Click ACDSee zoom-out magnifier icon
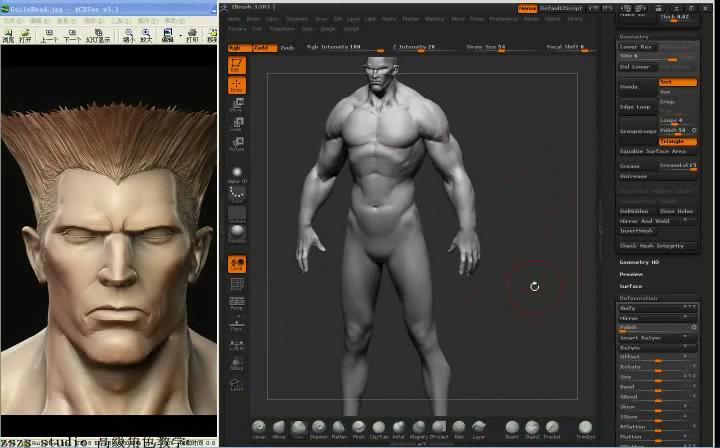The height and width of the screenshot is (448, 720). [x=129, y=35]
